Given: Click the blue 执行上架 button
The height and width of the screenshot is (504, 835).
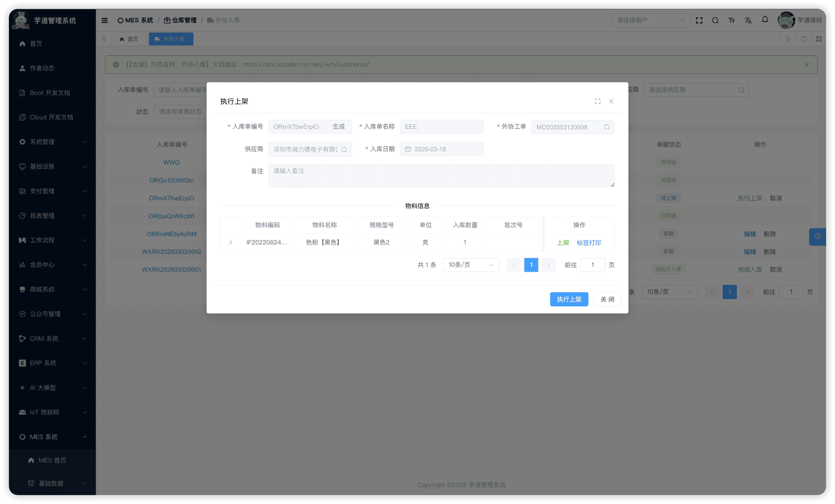Looking at the screenshot, I should click(x=569, y=300).
